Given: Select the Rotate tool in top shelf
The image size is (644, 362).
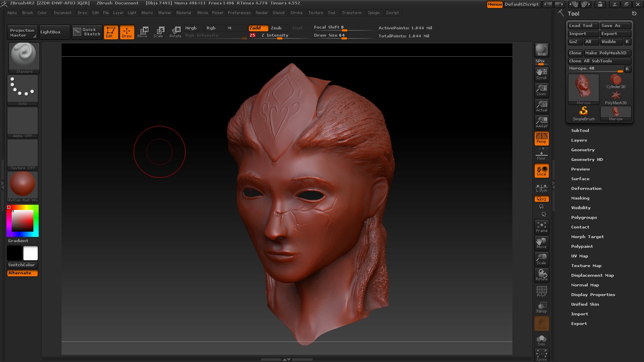Looking at the screenshot, I should point(175,32).
